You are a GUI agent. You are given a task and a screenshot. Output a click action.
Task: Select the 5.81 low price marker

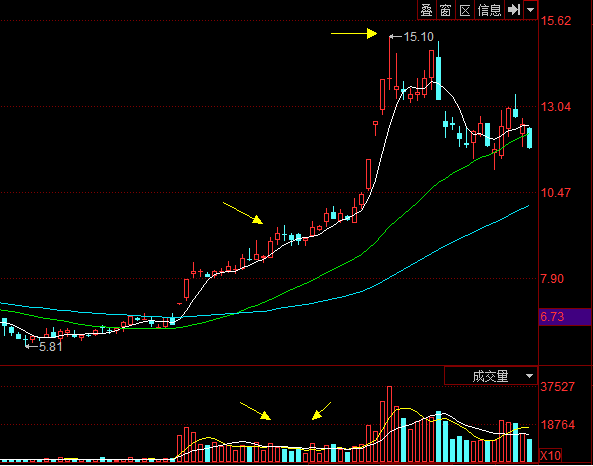[x=43, y=346]
